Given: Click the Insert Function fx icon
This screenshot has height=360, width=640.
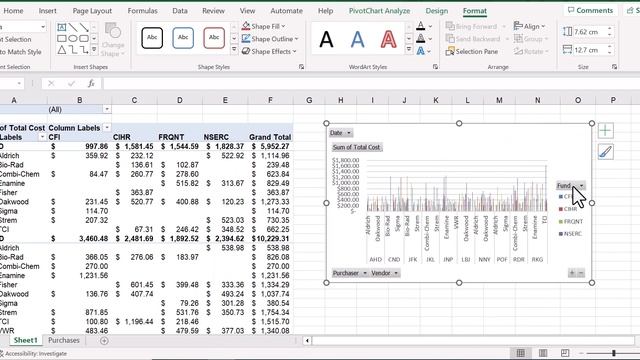Looking at the screenshot, I should 91,83.
